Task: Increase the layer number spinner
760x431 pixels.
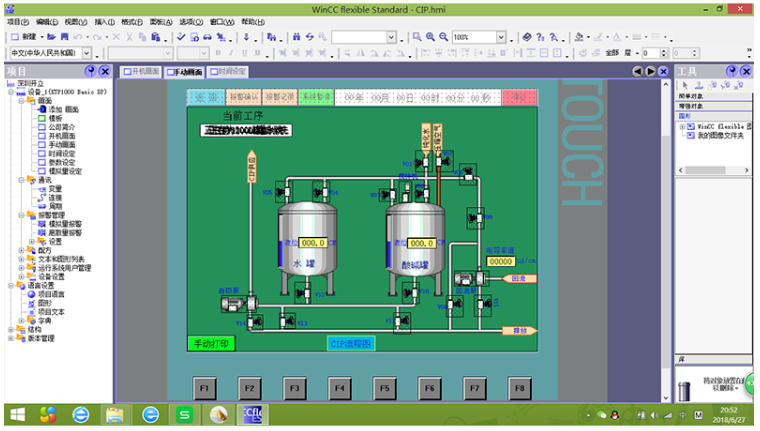Action: pyautogui.click(x=664, y=50)
